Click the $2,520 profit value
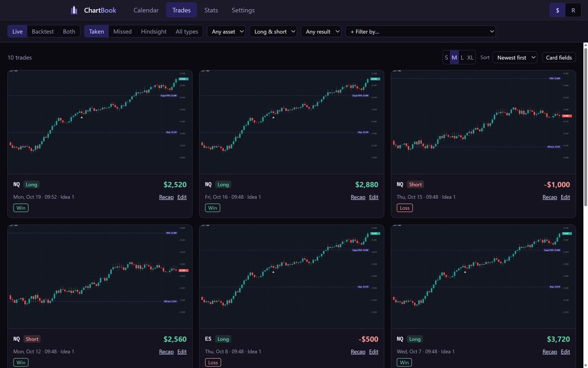 175,185
